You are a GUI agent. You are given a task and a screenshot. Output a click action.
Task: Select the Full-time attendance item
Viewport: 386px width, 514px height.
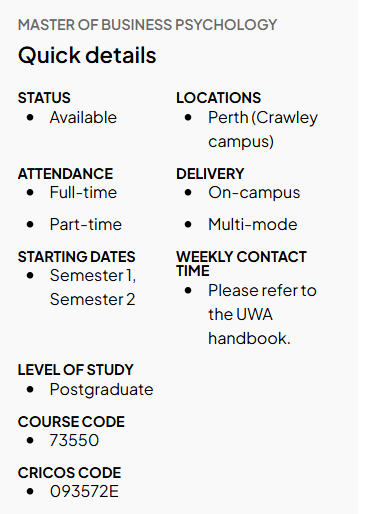point(83,192)
